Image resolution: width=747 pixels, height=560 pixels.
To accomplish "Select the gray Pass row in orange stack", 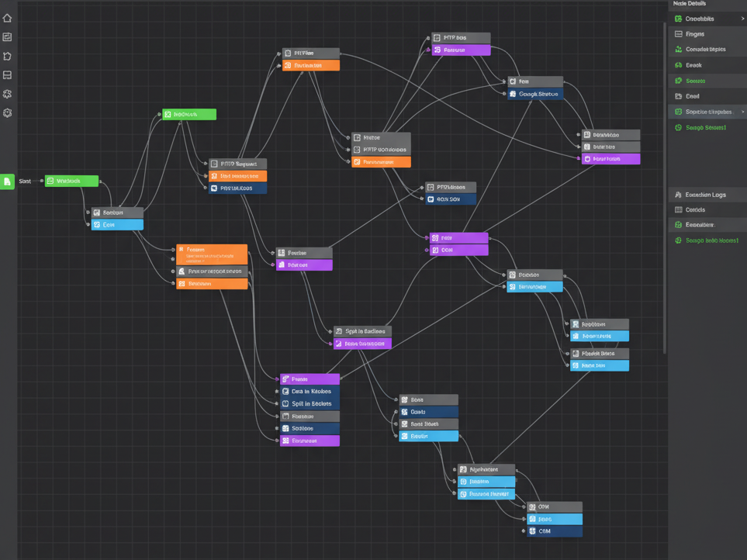I will click(212, 271).
